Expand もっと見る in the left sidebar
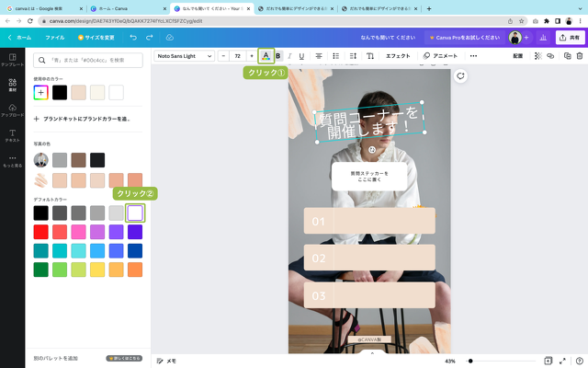 [x=13, y=160]
